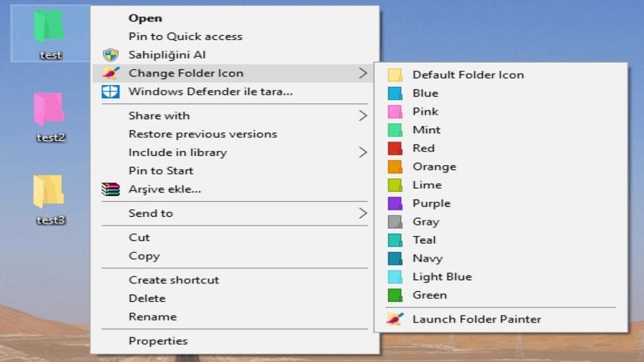Expand the Include in library arrow

point(363,152)
